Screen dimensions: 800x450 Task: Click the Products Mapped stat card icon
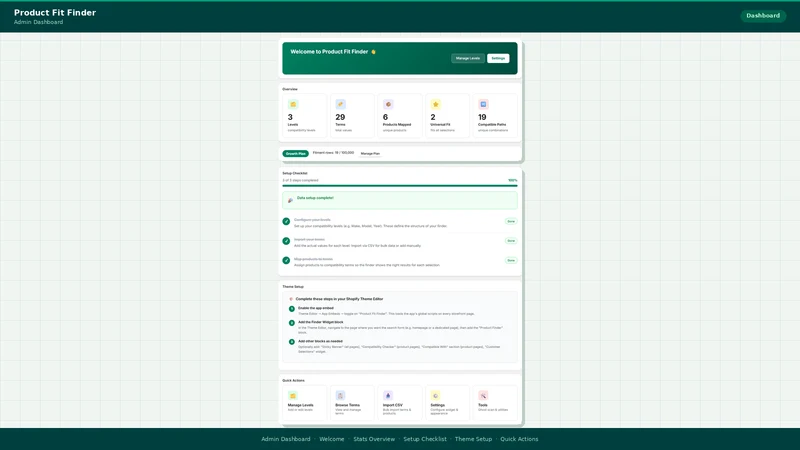[x=388, y=105]
